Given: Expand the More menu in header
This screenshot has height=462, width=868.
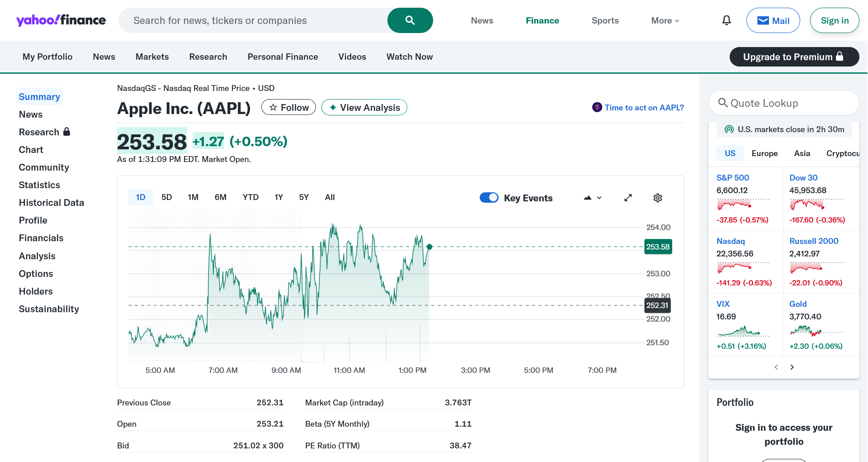Looking at the screenshot, I should [665, 20].
